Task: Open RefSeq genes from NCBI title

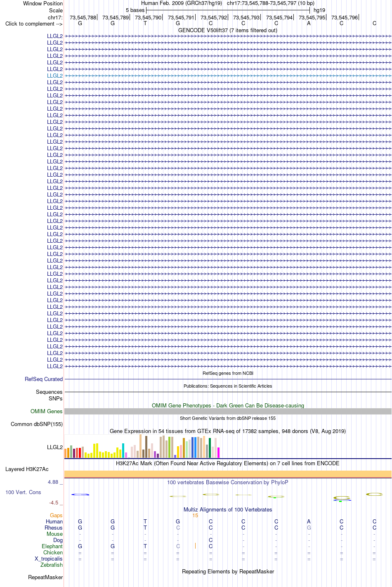Action: (228, 373)
